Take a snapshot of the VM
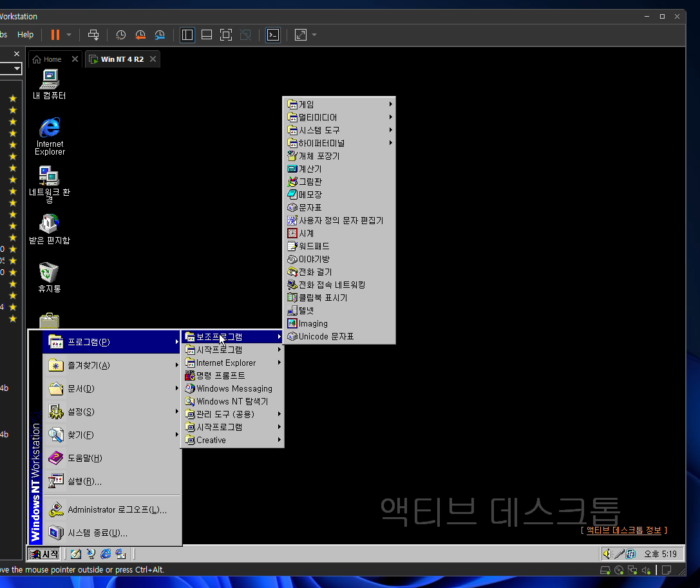This screenshot has width=700, height=588. click(120, 35)
